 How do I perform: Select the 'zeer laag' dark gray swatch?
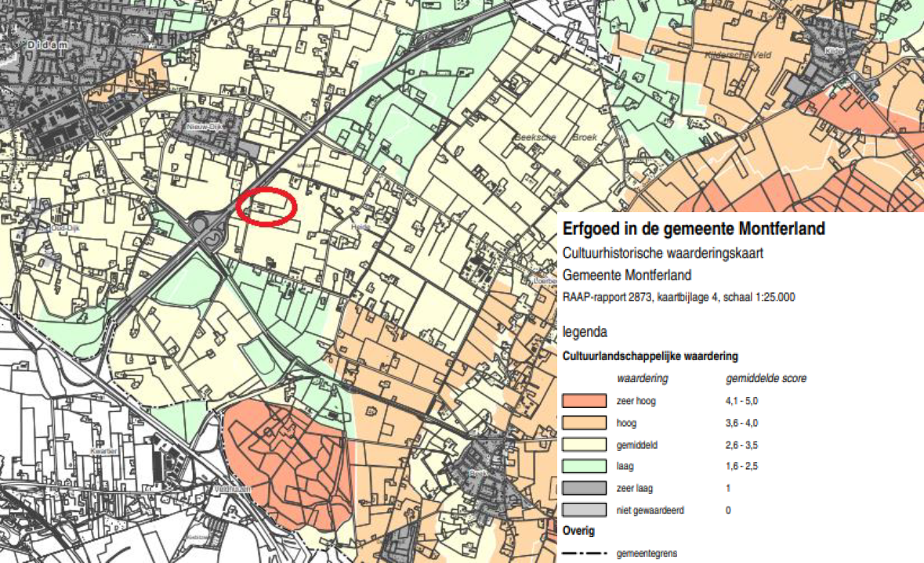click(584, 489)
